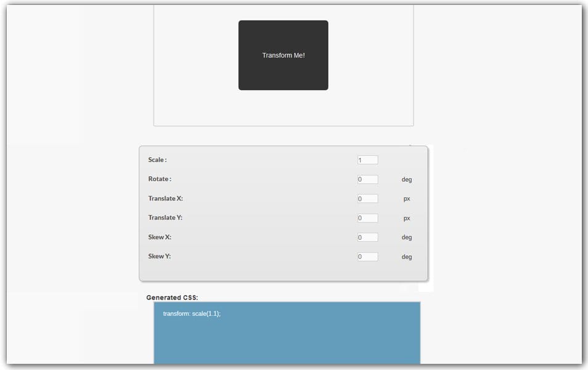Click the px unit next to Translate Y
The width and height of the screenshot is (588, 370).
coord(406,218)
